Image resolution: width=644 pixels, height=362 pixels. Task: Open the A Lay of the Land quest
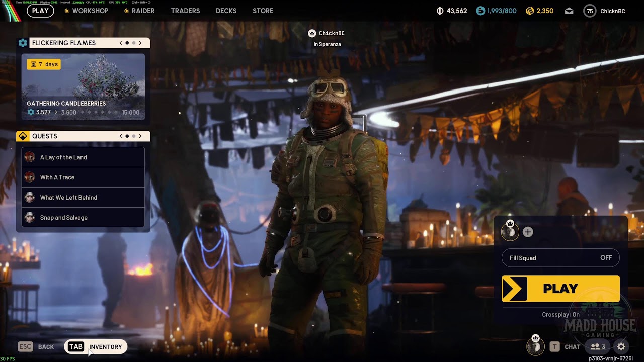83,157
